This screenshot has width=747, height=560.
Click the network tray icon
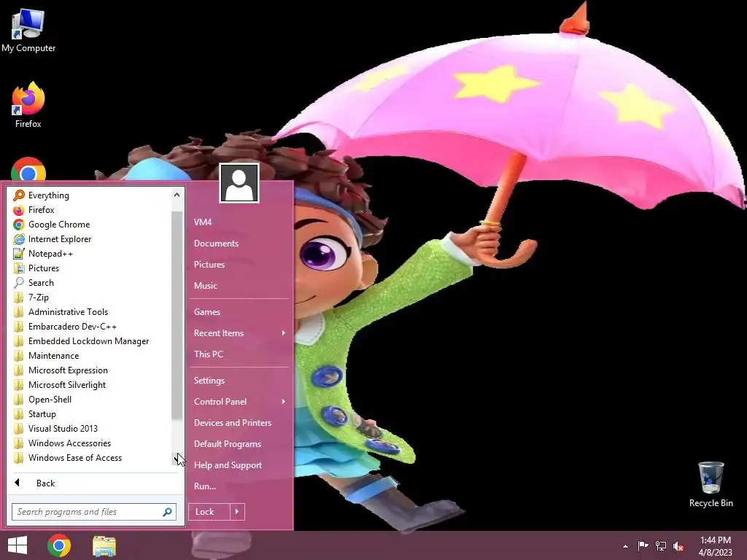661,545
